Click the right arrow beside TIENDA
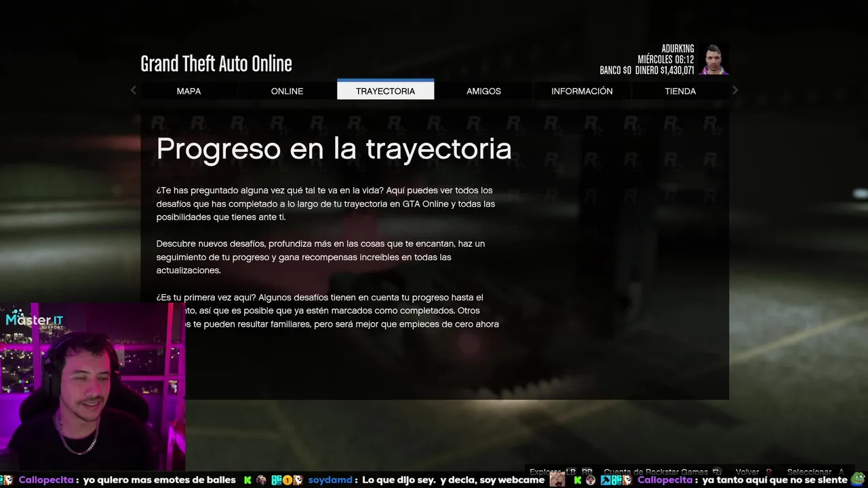868x488 pixels. pos(735,90)
